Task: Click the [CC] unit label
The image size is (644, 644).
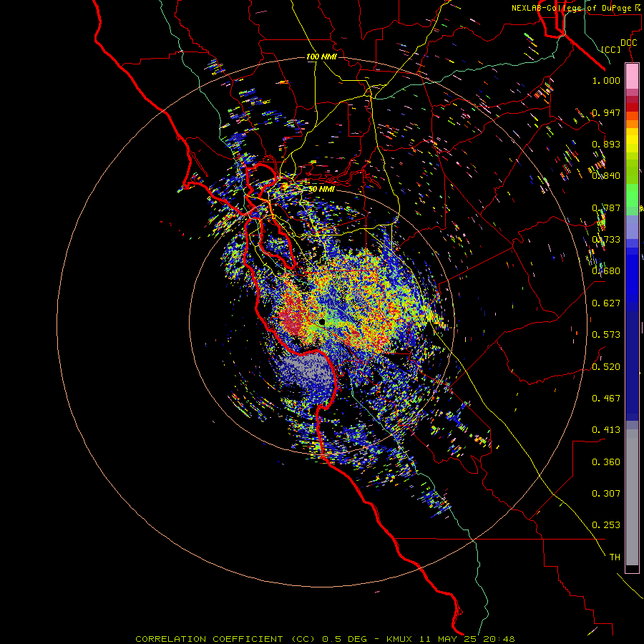Action: click(x=611, y=49)
